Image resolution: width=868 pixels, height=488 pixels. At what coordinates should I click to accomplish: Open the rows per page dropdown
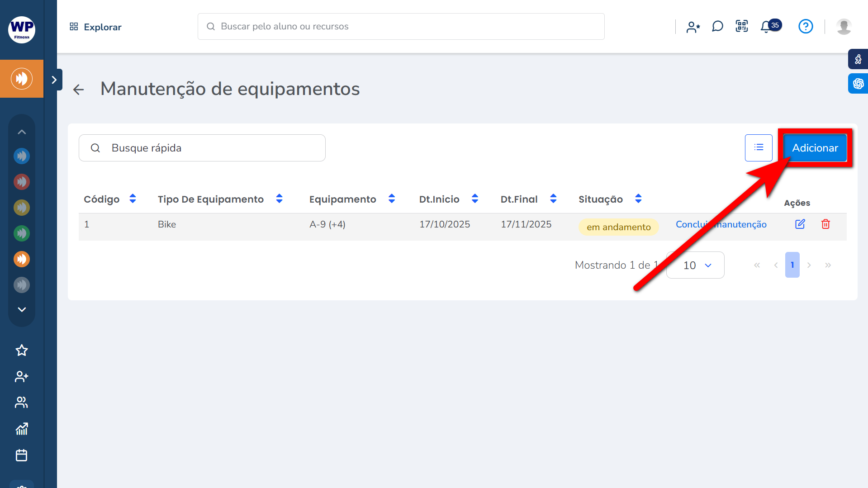pyautogui.click(x=695, y=265)
